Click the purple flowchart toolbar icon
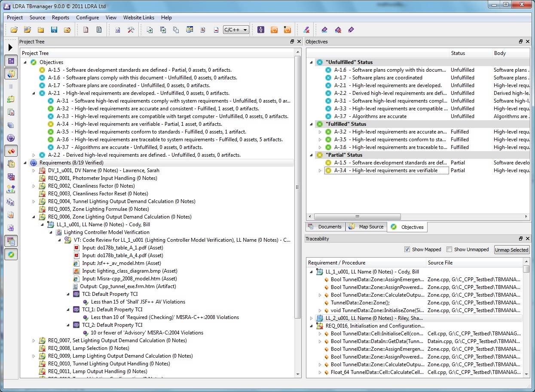The height and width of the screenshot is (392, 535). point(260,30)
